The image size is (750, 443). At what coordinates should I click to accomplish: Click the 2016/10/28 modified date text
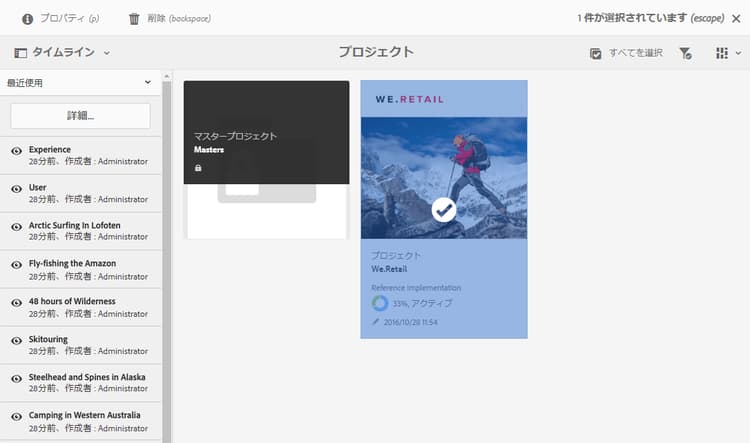pyautogui.click(x=410, y=322)
